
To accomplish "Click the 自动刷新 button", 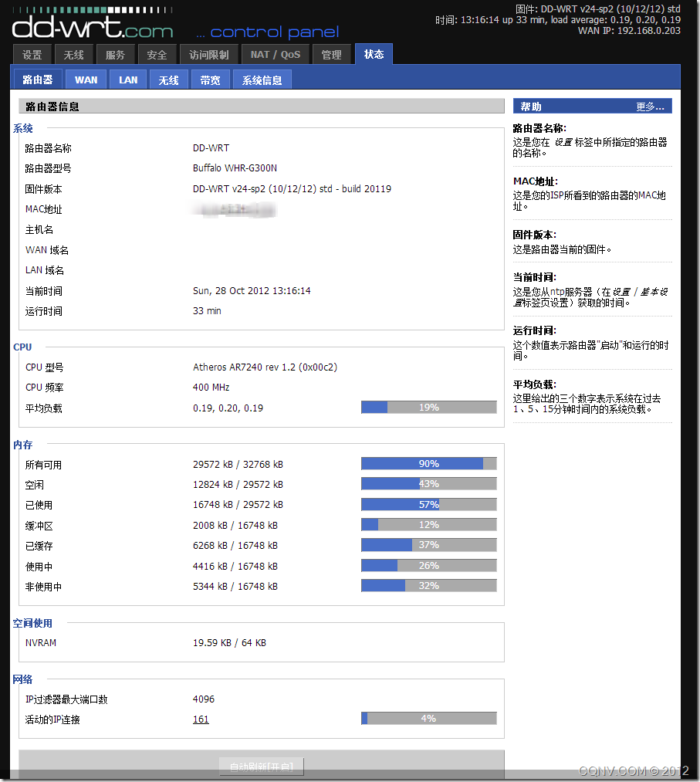I will [x=262, y=767].
